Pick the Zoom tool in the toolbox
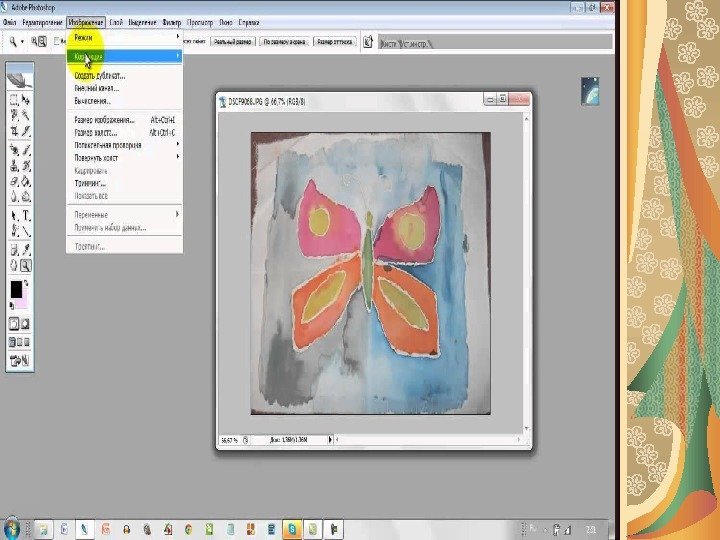This screenshot has height=540, width=720. click(x=27, y=266)
